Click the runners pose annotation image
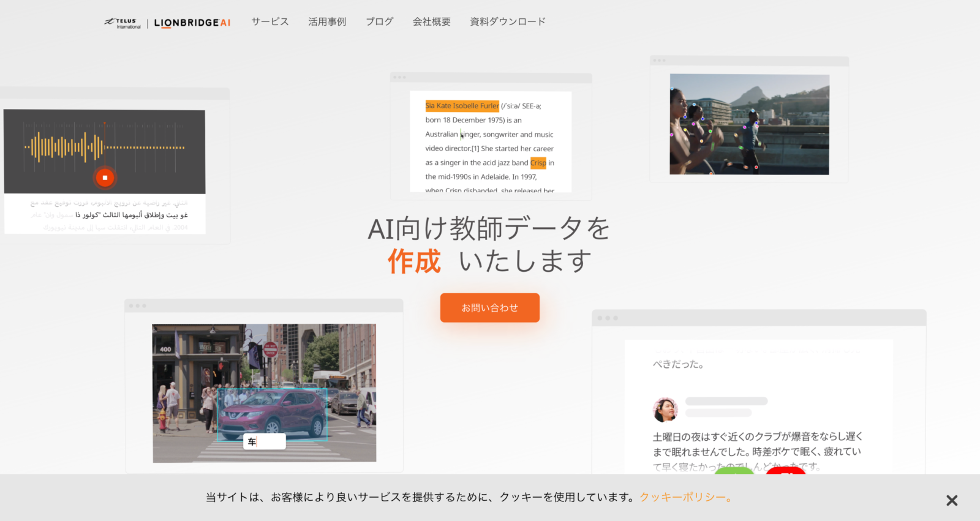980x521 pixels. coord(749,124)
